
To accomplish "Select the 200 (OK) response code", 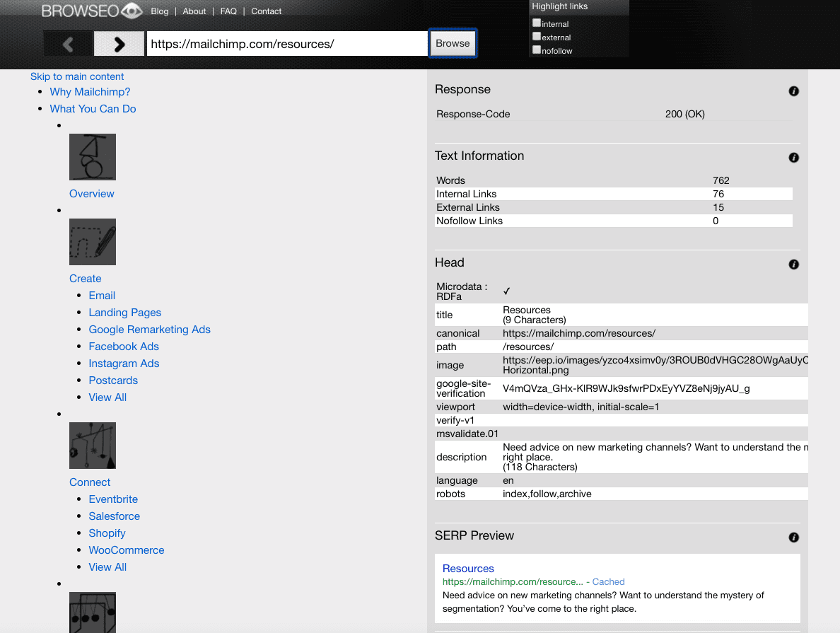I will pyautogui.click(x=684, y=114).
